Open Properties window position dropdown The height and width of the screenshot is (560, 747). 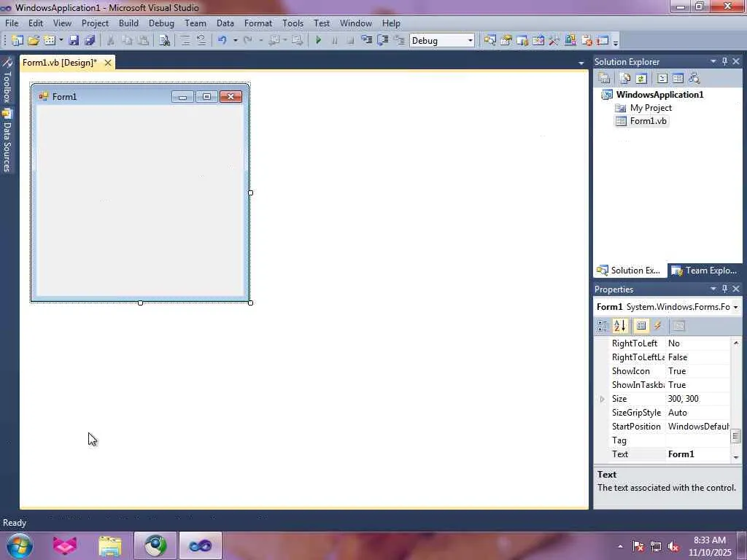[x=713, y=289]
